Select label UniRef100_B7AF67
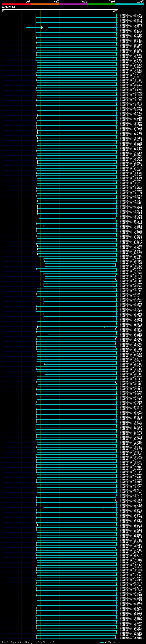146x644 pixels. pyautogui.click(x=131, y=575)
